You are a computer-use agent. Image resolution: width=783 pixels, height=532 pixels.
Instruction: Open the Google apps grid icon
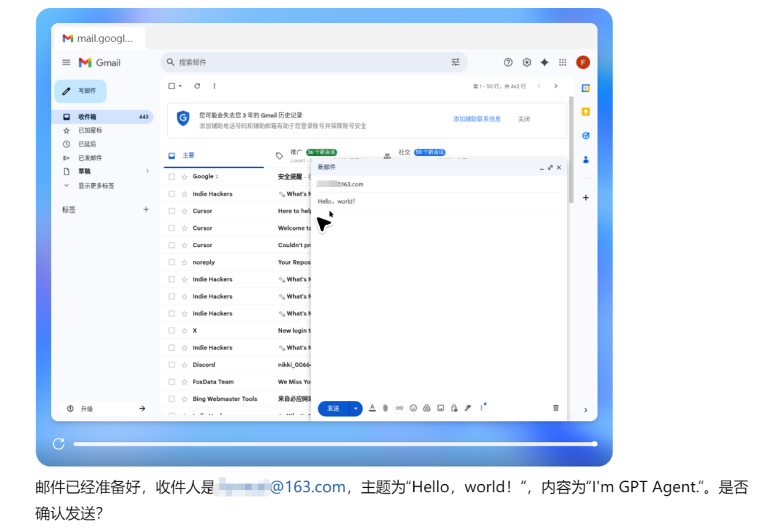pos(563,62)
